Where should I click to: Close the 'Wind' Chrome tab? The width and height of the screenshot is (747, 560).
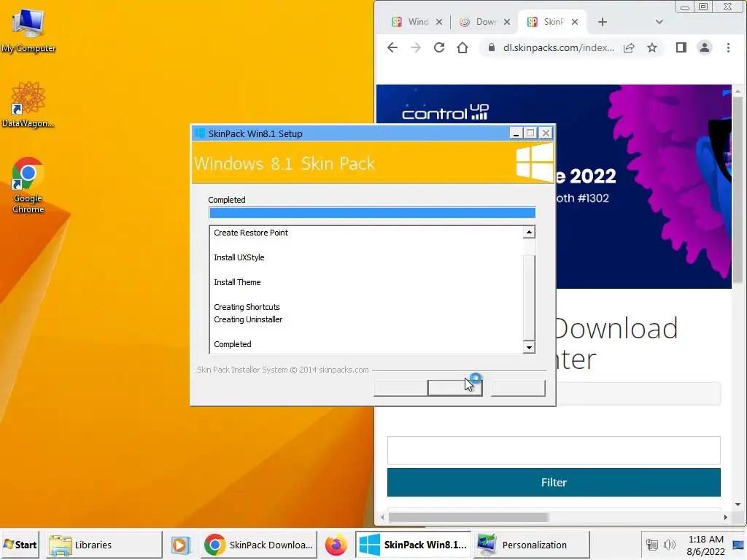pyautogui.click(x=439, y=22)
